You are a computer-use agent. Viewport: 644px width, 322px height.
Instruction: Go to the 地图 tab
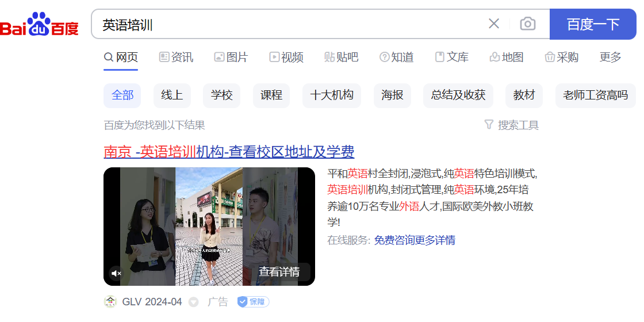(x=507, y=57)
